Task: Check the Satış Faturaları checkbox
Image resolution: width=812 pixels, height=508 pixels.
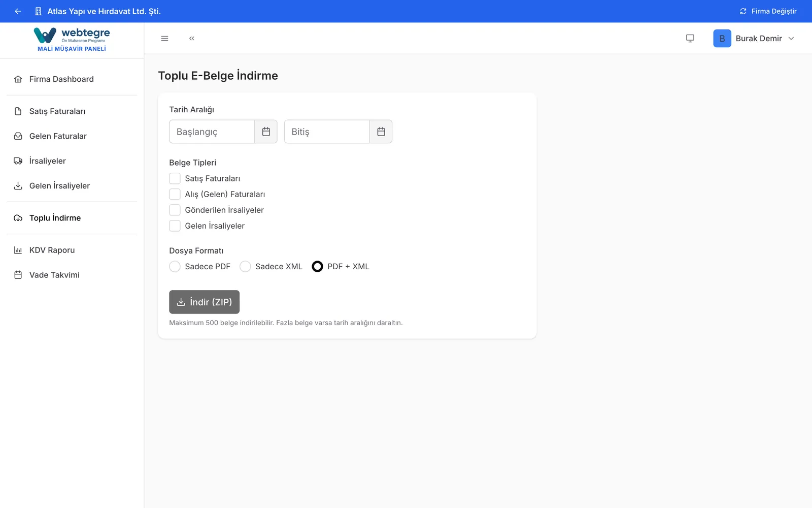Action: (x=175, y=178)
